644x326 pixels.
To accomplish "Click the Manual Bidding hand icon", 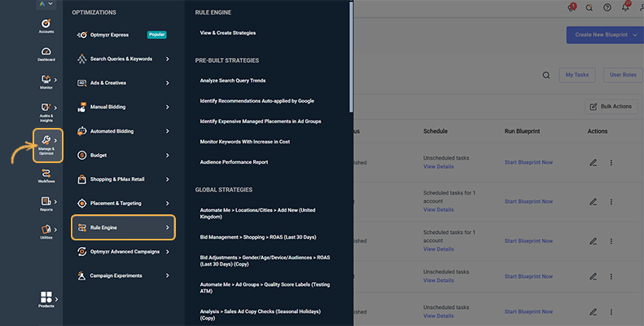I will click(81, 107).
